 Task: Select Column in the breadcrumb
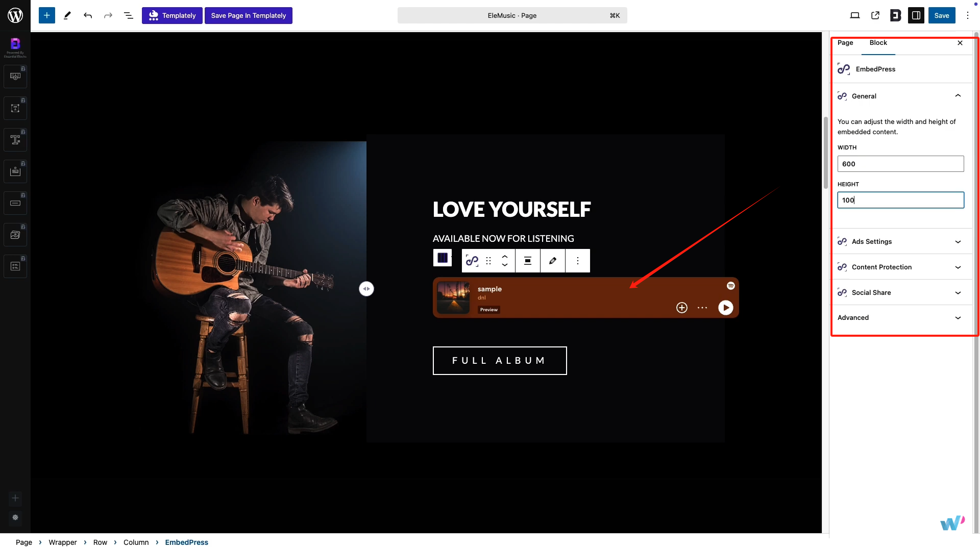coord(136,542)
